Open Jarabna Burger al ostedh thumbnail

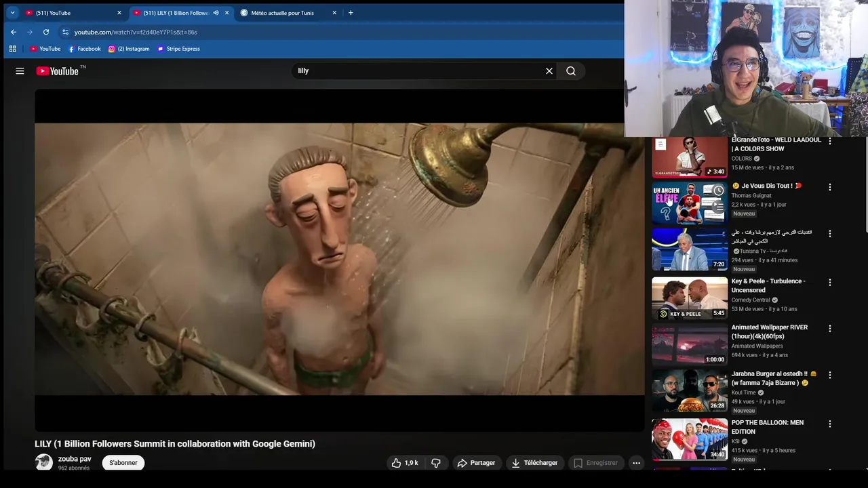[x=690, y=390]
